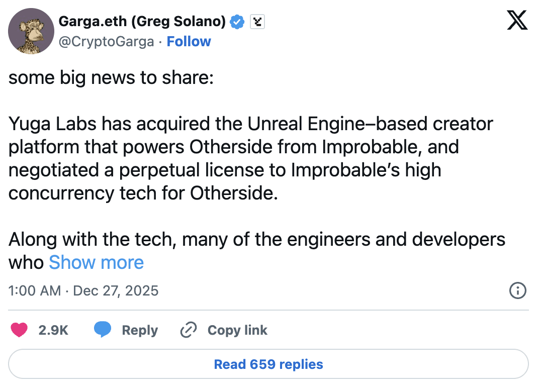Expand the tweet with Show more

tap(96, 262)
